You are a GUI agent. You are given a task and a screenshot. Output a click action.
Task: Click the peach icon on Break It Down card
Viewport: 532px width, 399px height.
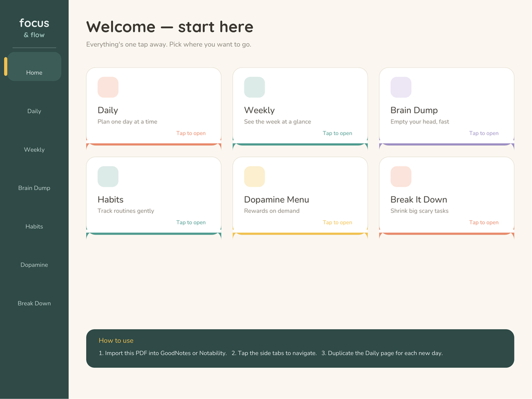(401, 177)
